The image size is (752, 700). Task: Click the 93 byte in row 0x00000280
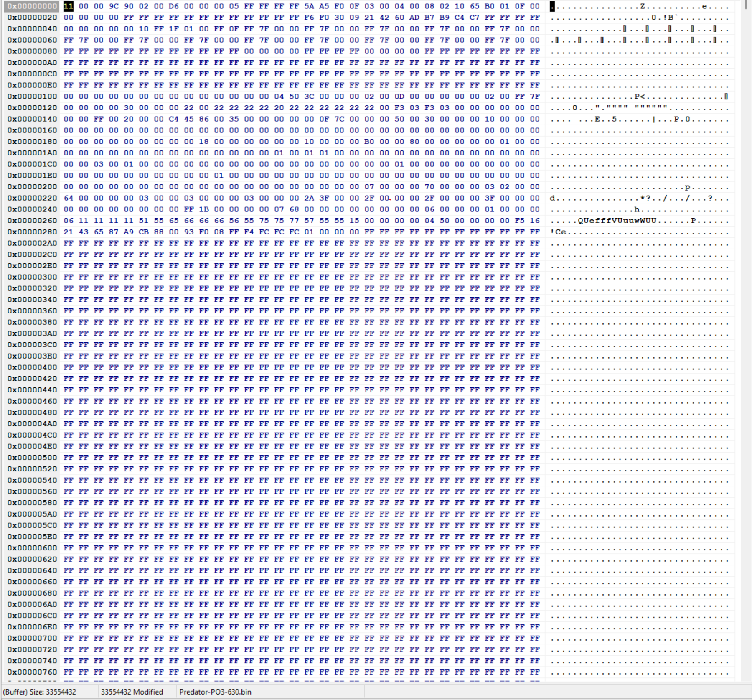tap(189, 232)
